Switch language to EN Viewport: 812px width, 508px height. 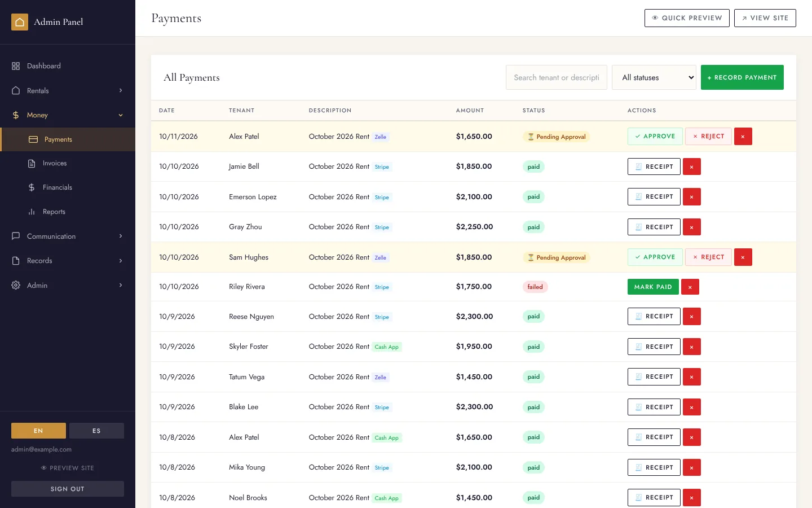(x=38, y=431)
